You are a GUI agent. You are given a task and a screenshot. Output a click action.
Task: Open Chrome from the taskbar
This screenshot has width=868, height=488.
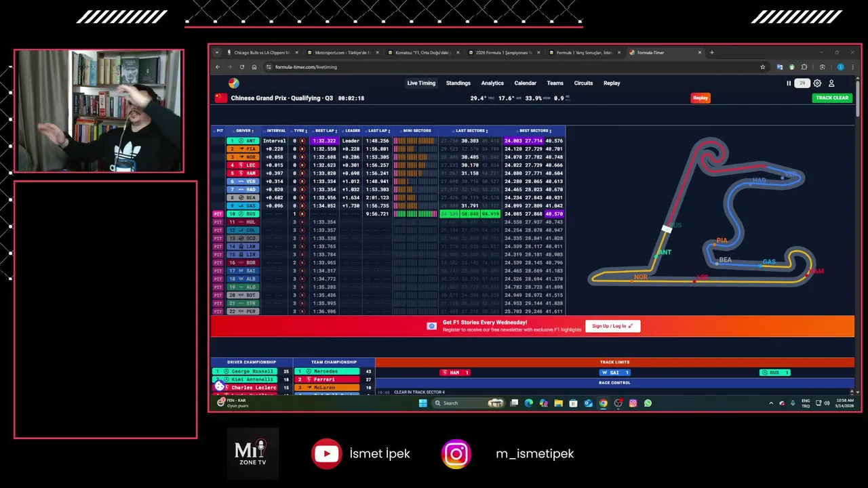coord(603,403)
